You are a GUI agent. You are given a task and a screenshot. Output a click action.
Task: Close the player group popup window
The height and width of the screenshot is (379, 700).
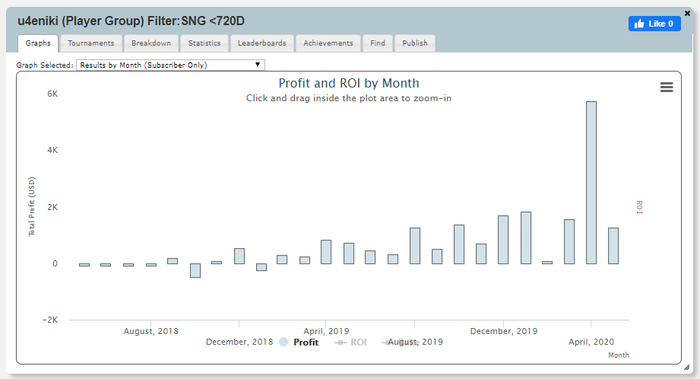coord(688,14)
